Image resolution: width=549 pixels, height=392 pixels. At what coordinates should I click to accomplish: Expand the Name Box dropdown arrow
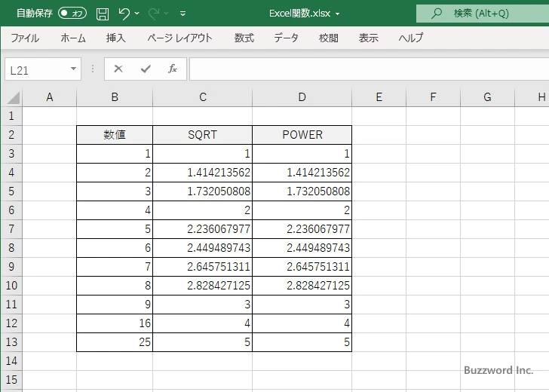74,69
